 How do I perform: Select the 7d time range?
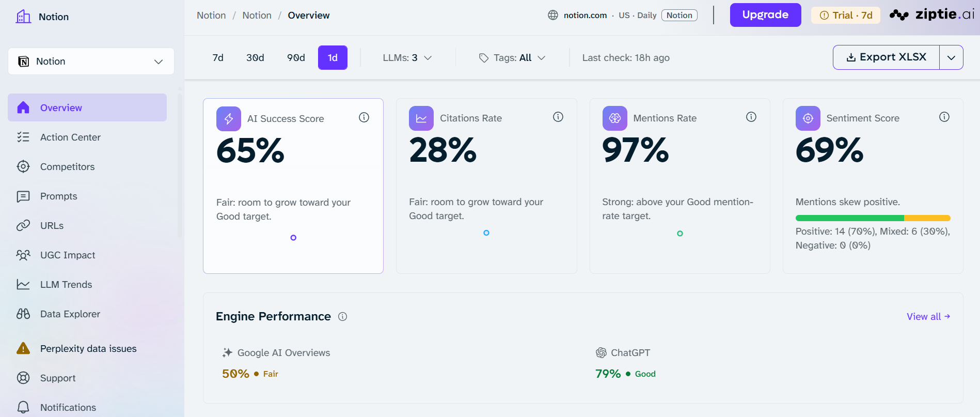[x=218, y=57]
